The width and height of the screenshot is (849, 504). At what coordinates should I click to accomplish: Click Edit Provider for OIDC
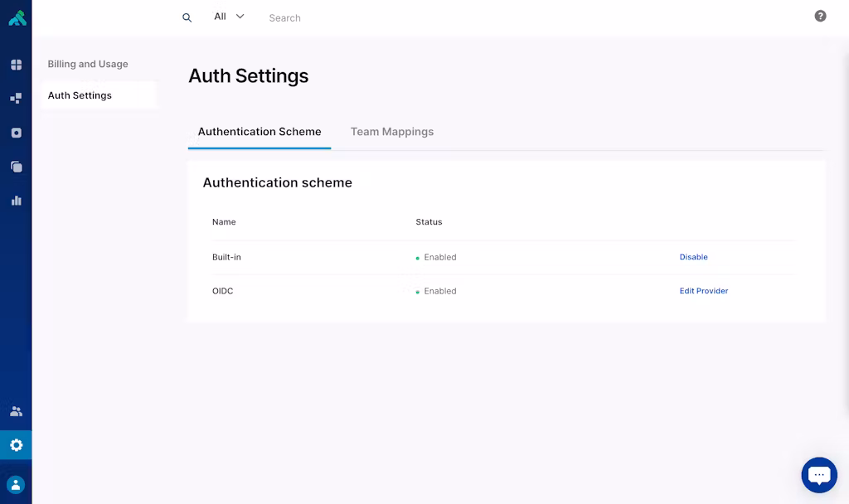tap(703, 291)
